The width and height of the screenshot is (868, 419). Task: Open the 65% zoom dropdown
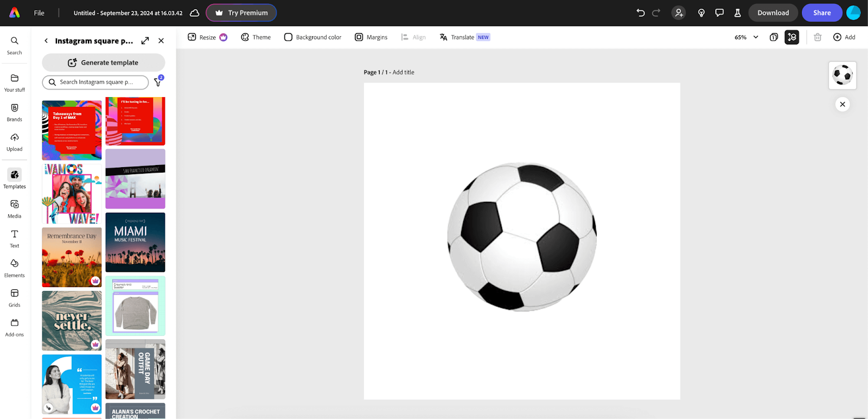(x=746, y=37)
